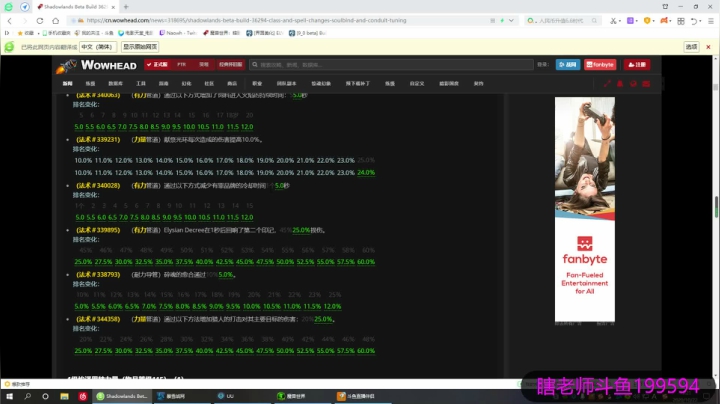Open the translation language dropdown 中文（简体）
Screen dimensions: 720x404
[97, 47]
